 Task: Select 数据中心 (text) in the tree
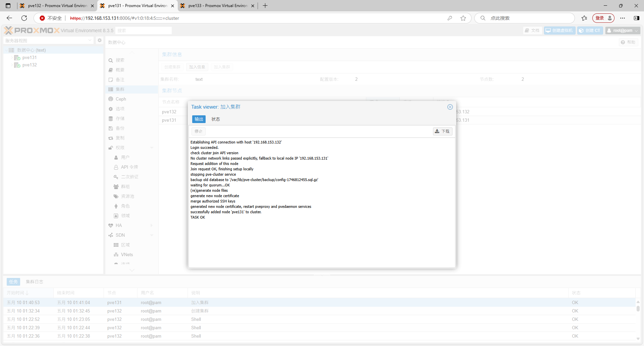[32, 50]
